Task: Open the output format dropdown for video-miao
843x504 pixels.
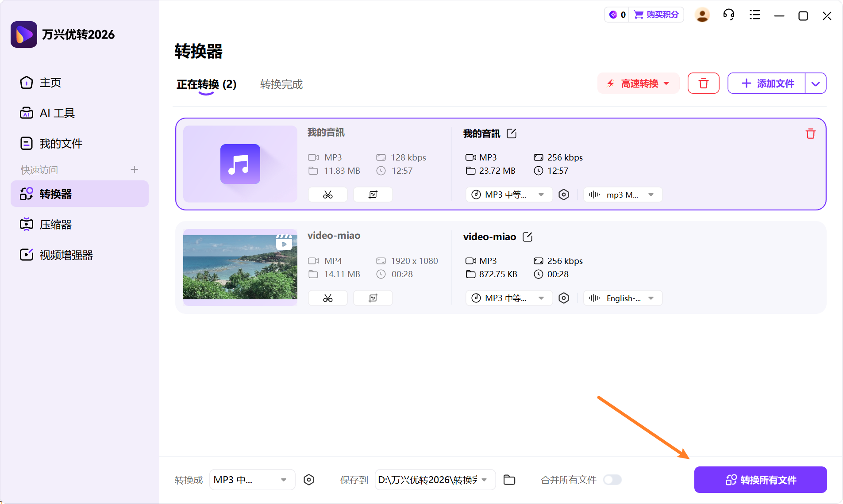Action: point(508,298)
